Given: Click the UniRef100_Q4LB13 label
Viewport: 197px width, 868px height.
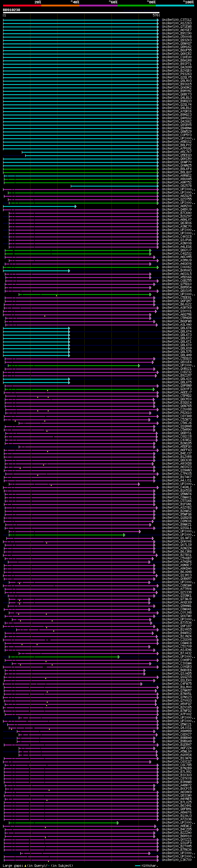Looking at the screenshot, I should pos(177,98).
